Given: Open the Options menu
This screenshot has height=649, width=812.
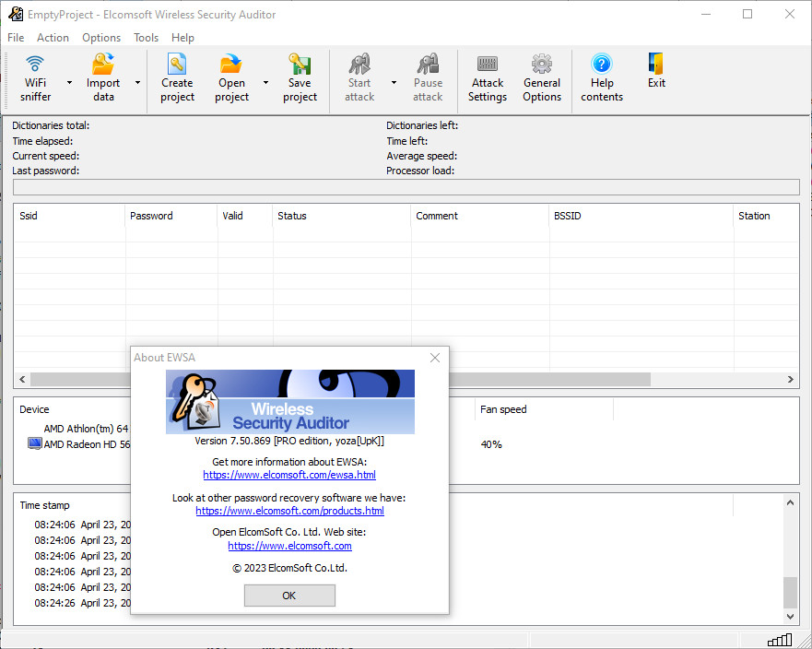Looking at the screenshot, I should pos(101,38).
